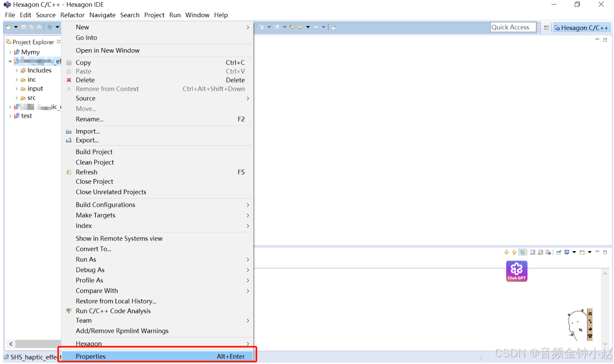Viewport: 614px width, 364px height.
Task: Open the Team submenu
Action: point(157,321)
